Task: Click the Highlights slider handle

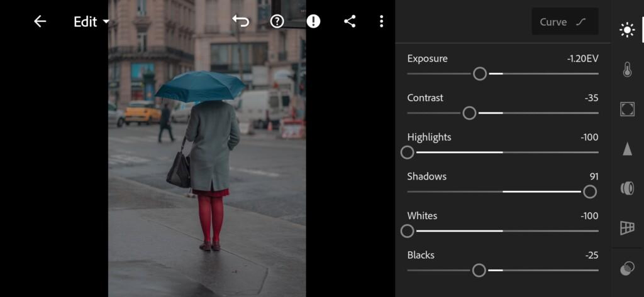Action: [x=407, y=153]
